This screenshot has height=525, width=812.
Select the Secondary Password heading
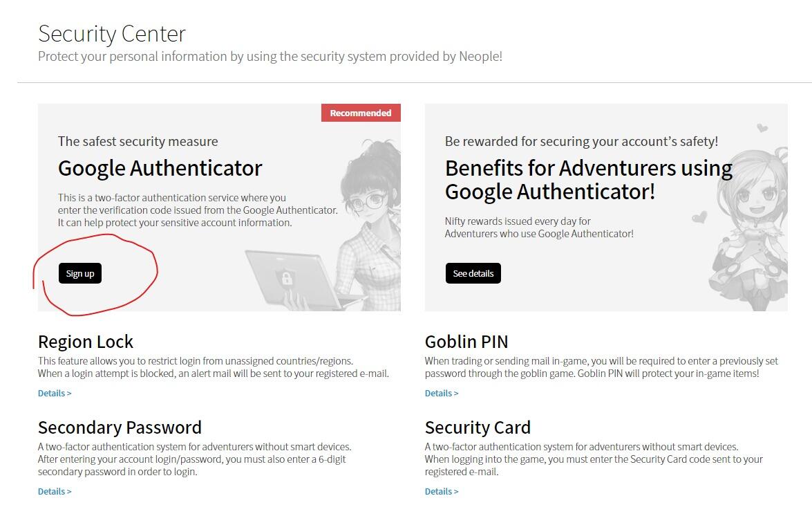(120, 427)
